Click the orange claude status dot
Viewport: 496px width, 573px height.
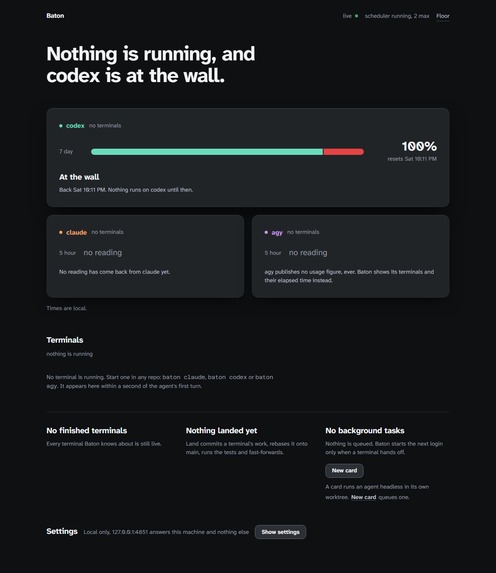(61, 232)
